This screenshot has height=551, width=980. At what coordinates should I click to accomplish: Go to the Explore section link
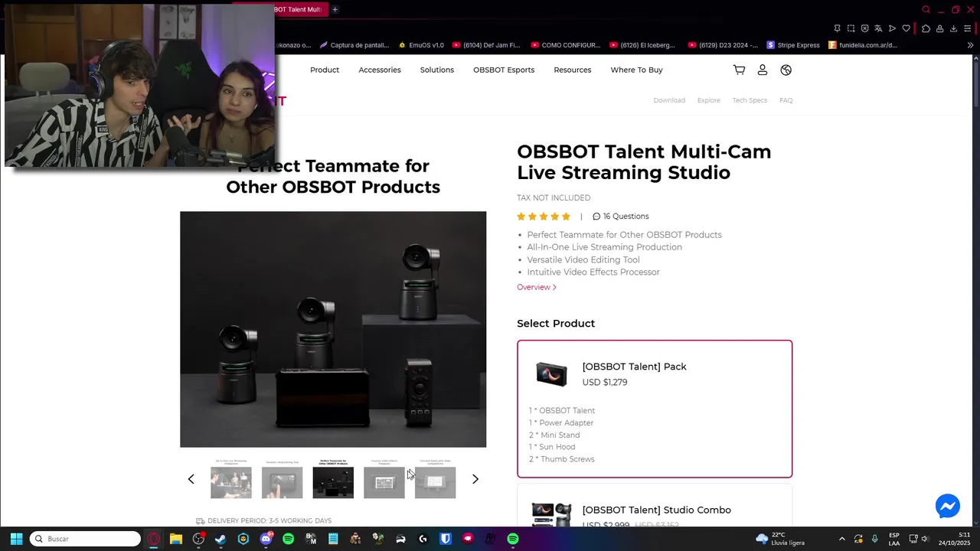click(x=709, y=100)
